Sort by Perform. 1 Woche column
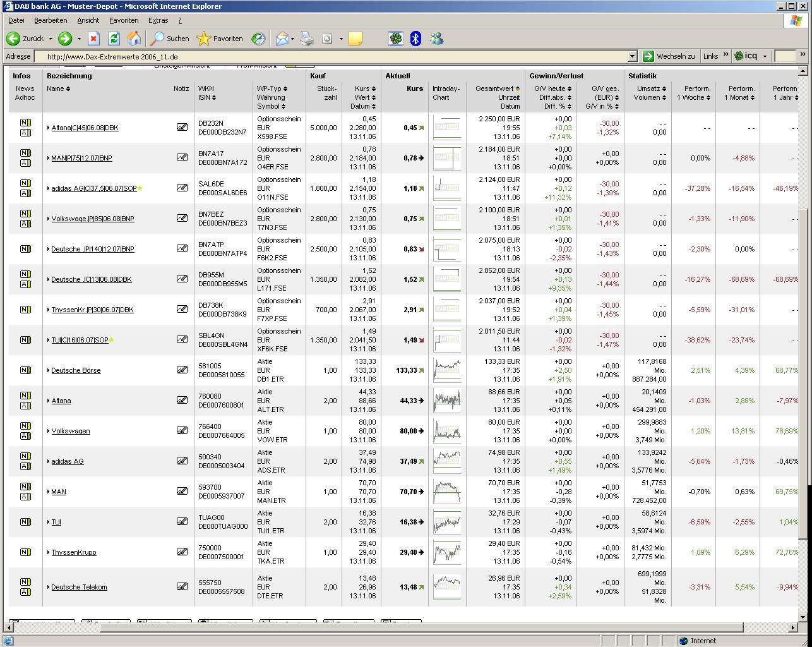The width and height of the screenshot is (812, 647). coord(694,93)
